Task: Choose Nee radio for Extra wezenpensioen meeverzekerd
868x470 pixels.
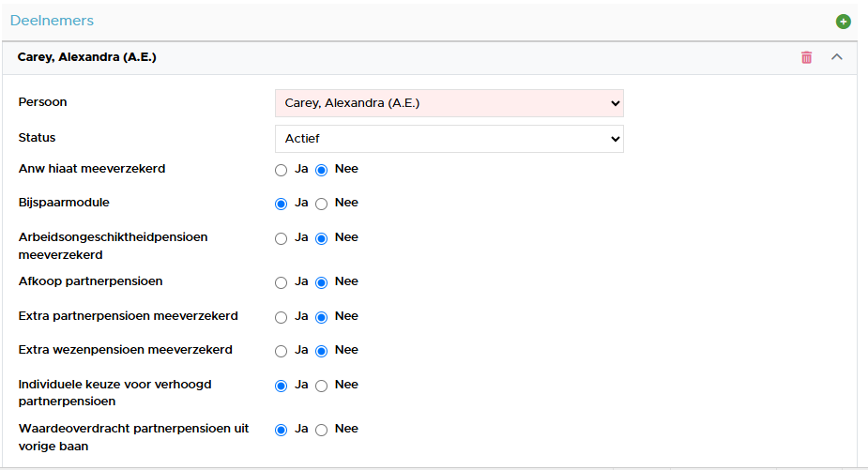Action: coord(322,351)
